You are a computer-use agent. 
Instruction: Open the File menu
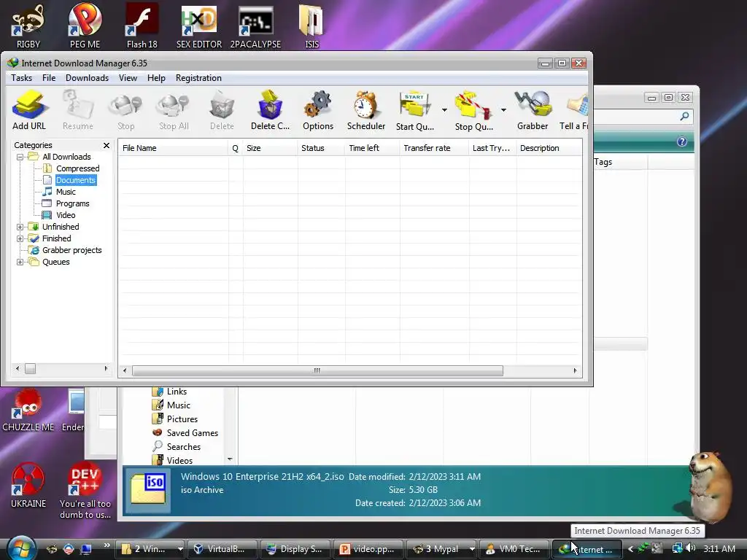[x=49, y=77]
